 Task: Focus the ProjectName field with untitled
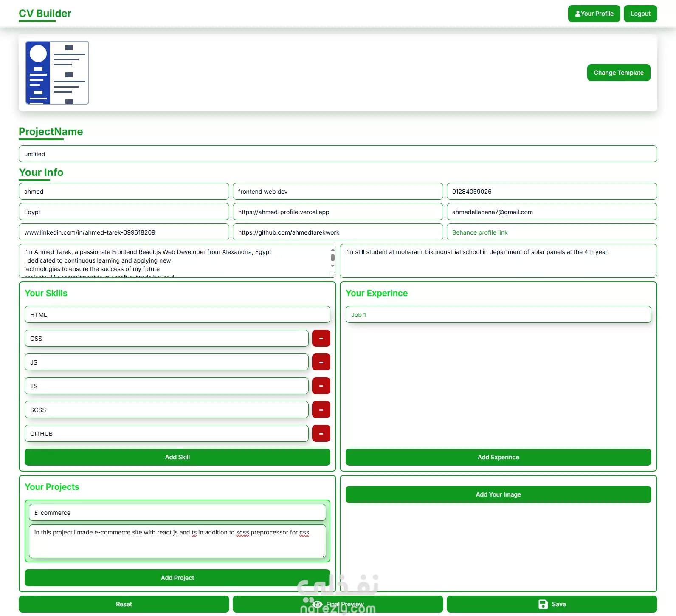coord(338,154)
